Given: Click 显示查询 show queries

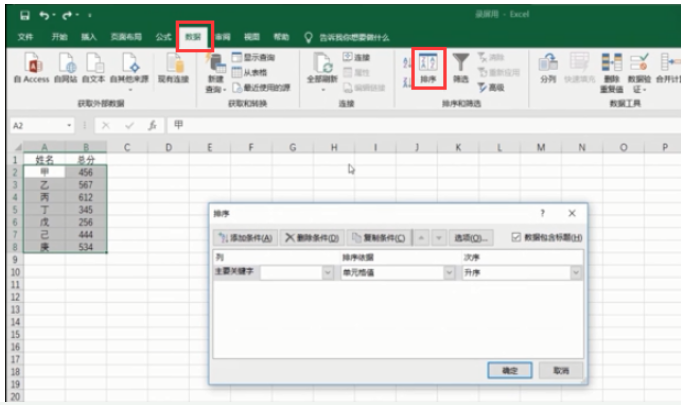Looking at the screenshot, I should click(x=254, y=57).
